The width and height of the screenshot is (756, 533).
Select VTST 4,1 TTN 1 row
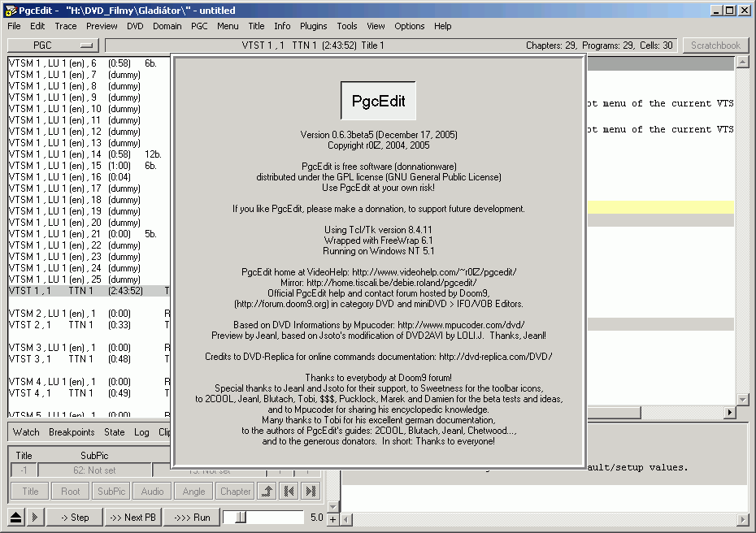pyautogui.click(x=89, y=393)
